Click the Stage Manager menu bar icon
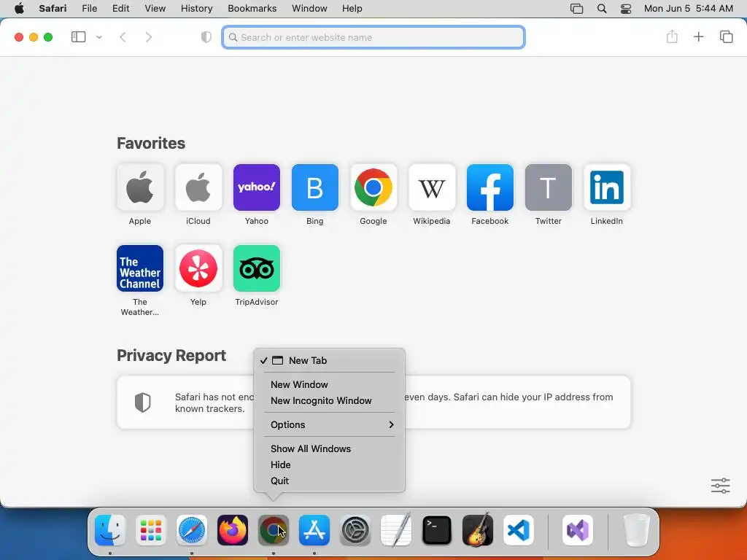Viewport: 747px width, 560px height. pyautogui.click(x=576, y=9)
